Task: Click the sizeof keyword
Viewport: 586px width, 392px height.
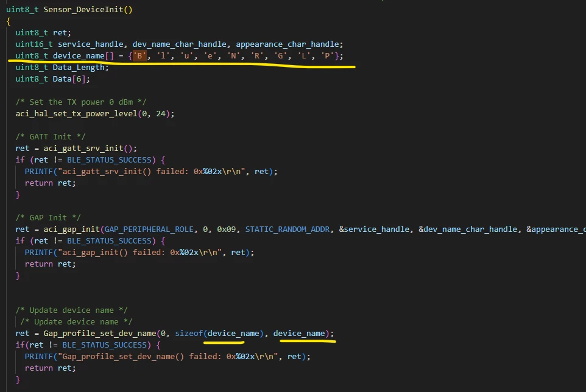Action: [189, 334]
